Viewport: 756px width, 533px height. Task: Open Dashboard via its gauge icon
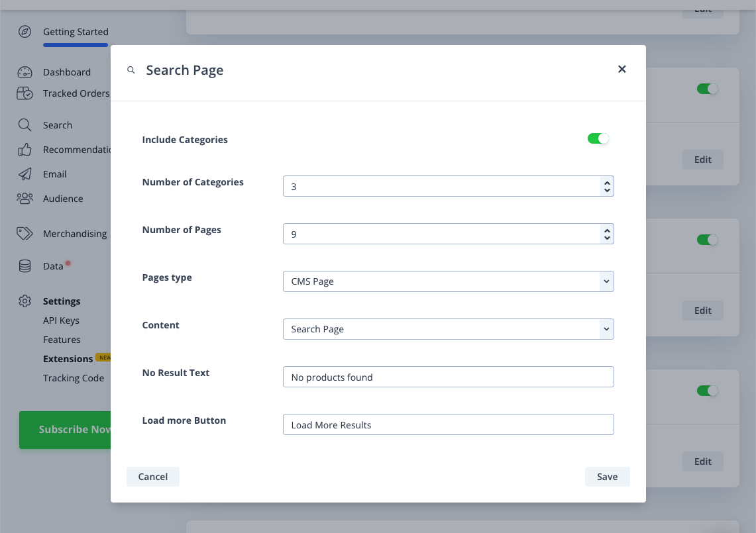coord(25,72)
